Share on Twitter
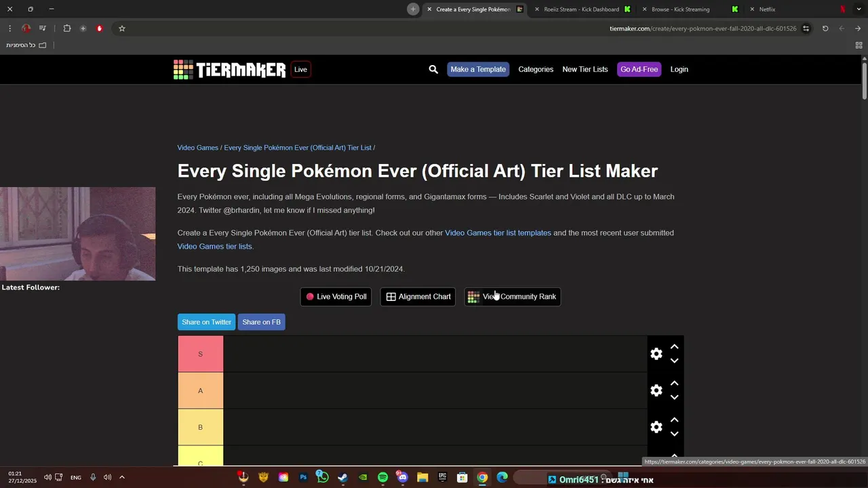The width and height of the screenshot is (868, 488). tap(206, 322)
